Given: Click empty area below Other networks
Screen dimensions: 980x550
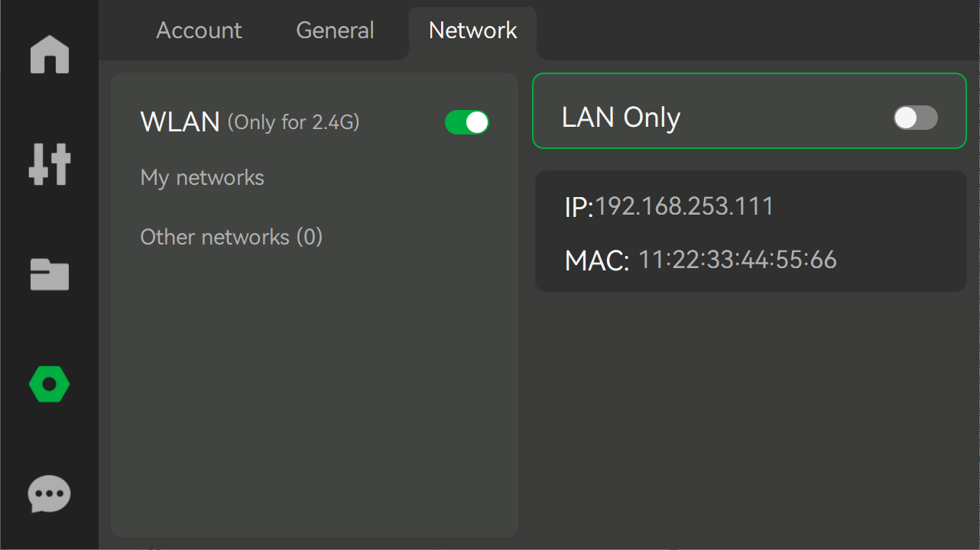Looking at the screenshot, I should click(x=314, y=390).
